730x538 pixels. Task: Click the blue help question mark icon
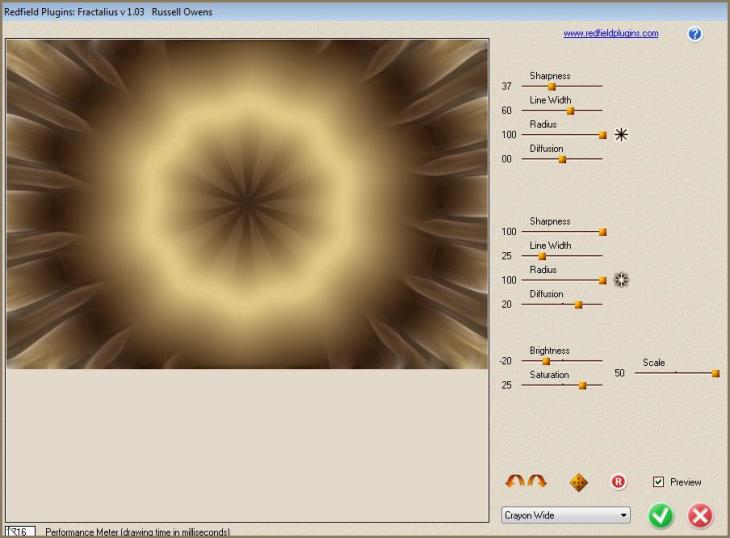pos(695,34)
